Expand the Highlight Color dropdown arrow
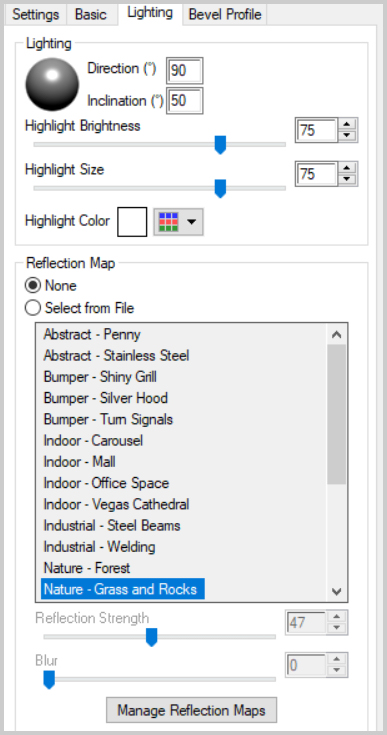The image size is (387, 735). [x=191, y=222]
